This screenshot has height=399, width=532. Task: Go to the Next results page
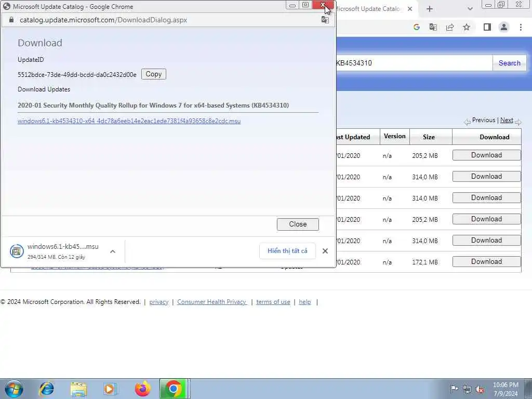[x=507, y=120]
